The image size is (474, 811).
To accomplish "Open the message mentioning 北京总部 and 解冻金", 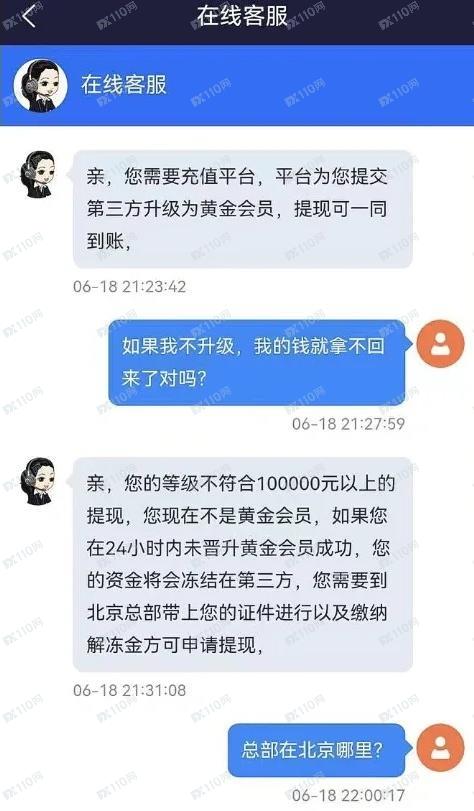I will point(243,564).
